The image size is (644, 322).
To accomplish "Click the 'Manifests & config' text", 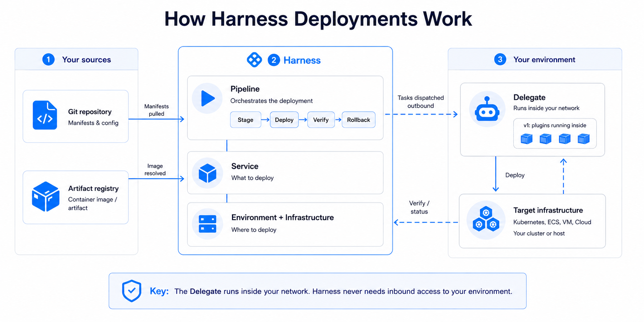I will point(93,123).
